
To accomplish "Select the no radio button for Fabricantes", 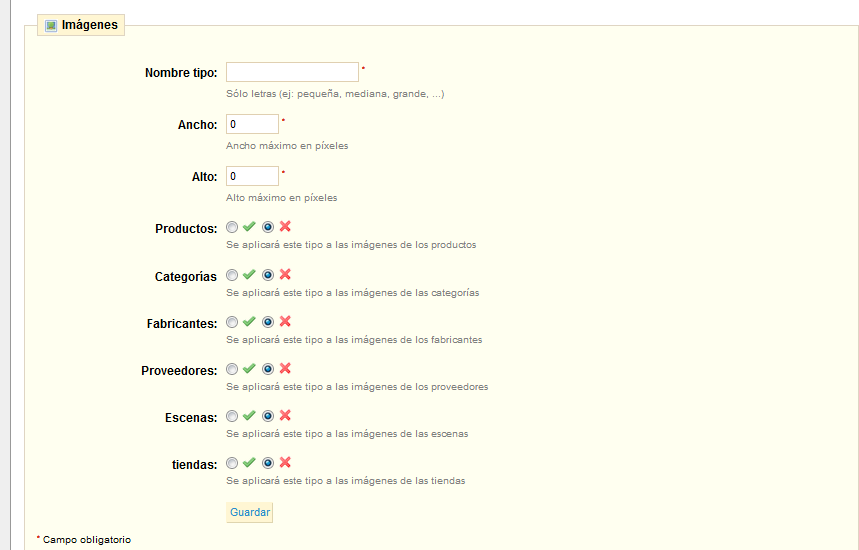I will coord(268,322).
